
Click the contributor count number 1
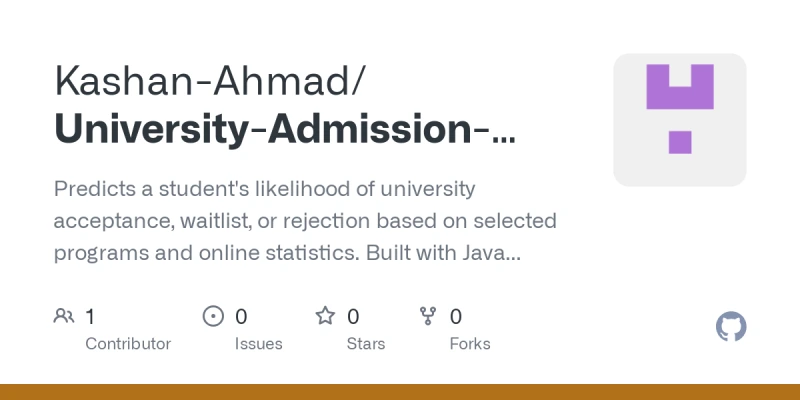[90, 317]
